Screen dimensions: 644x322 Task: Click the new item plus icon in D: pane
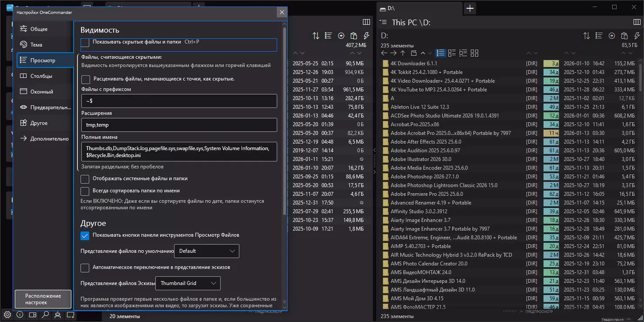(x=612, y=36)
